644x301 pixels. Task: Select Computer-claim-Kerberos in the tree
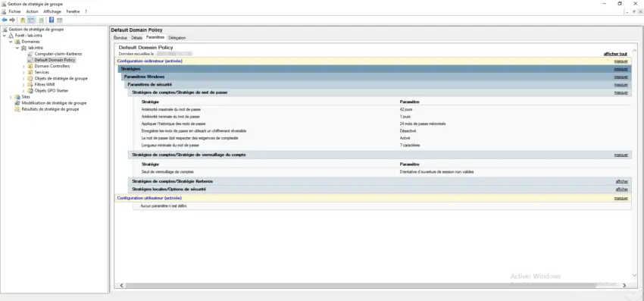tap(58, 54)
